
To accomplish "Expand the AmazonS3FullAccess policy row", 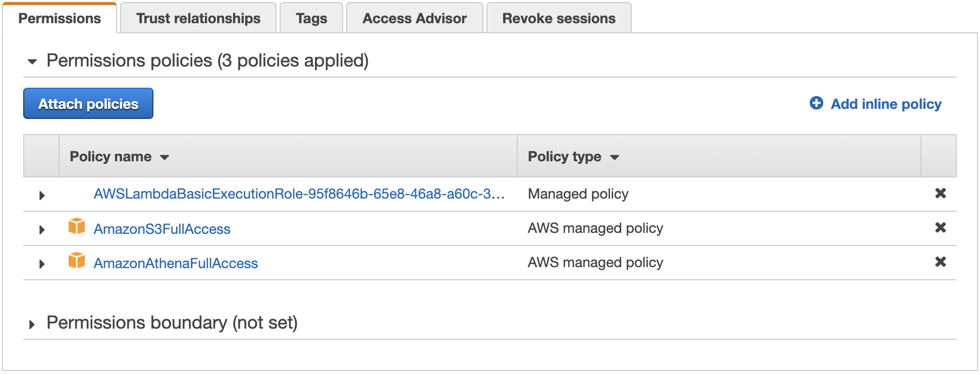I will pyautogui.click(x=42, y=229).
